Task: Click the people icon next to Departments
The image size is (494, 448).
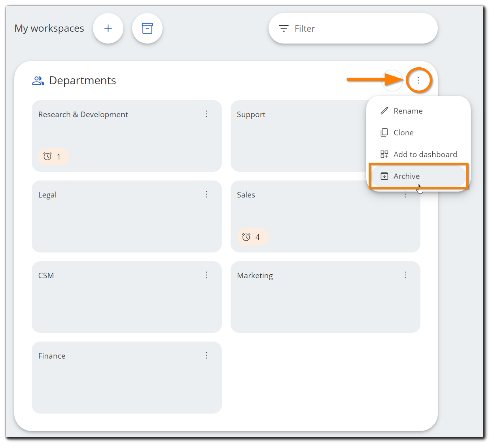Action: 38,80
